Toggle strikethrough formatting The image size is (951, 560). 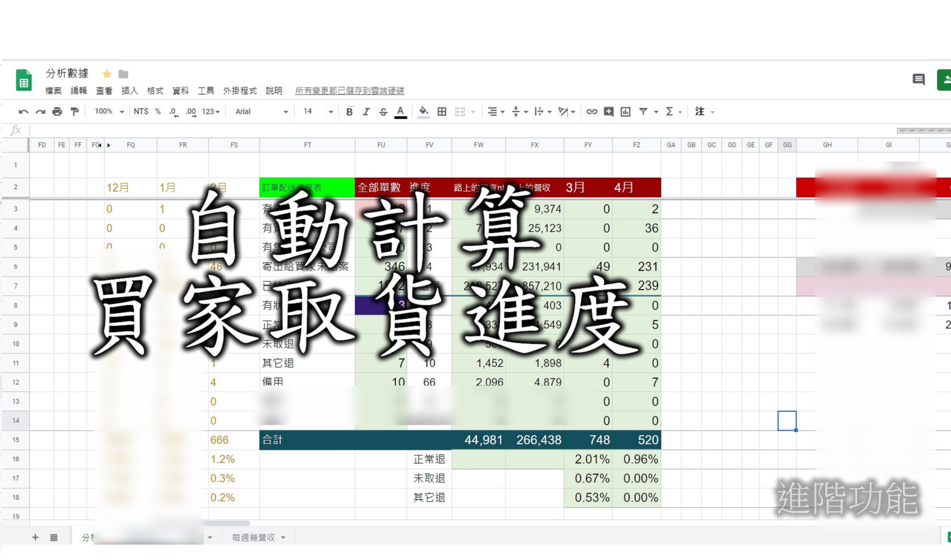[383, 111]
